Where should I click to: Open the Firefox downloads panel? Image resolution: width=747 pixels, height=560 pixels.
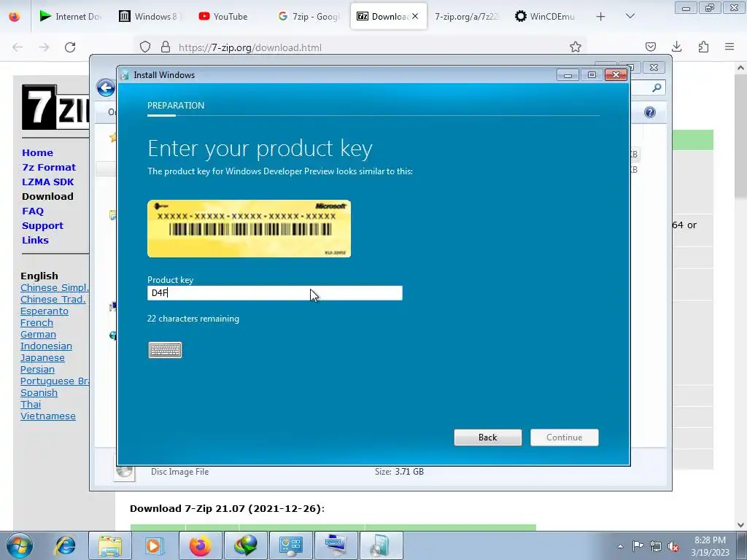676,47
